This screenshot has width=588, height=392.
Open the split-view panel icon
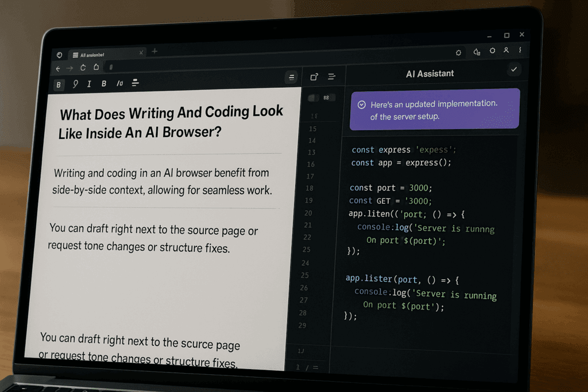(314, 76)
